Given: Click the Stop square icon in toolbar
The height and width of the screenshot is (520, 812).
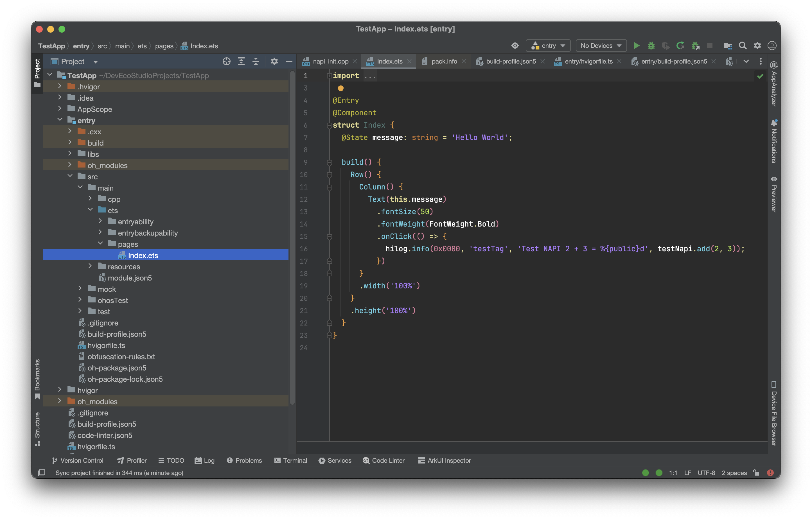Looking at the screenshot, I should [709, 46].
